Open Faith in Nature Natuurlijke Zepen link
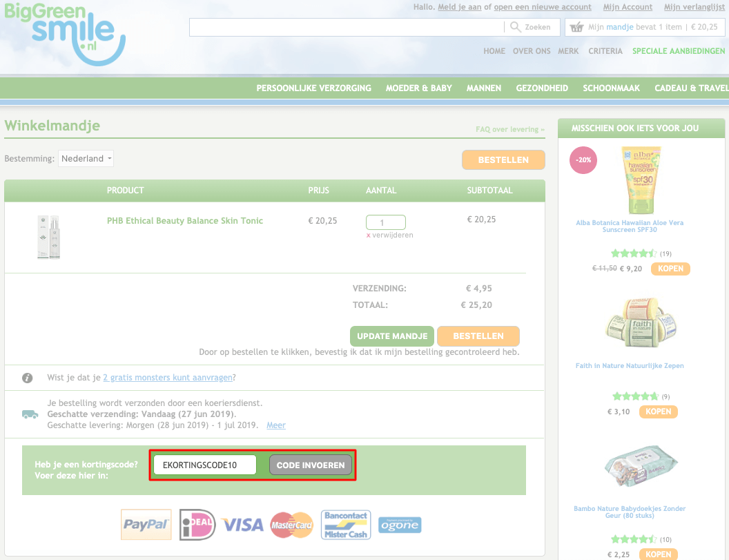 tap(630, 365)
